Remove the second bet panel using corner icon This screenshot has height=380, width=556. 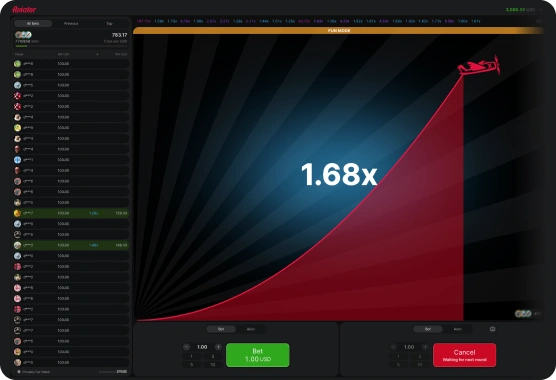pyautogui.click(x=493, y=329)
